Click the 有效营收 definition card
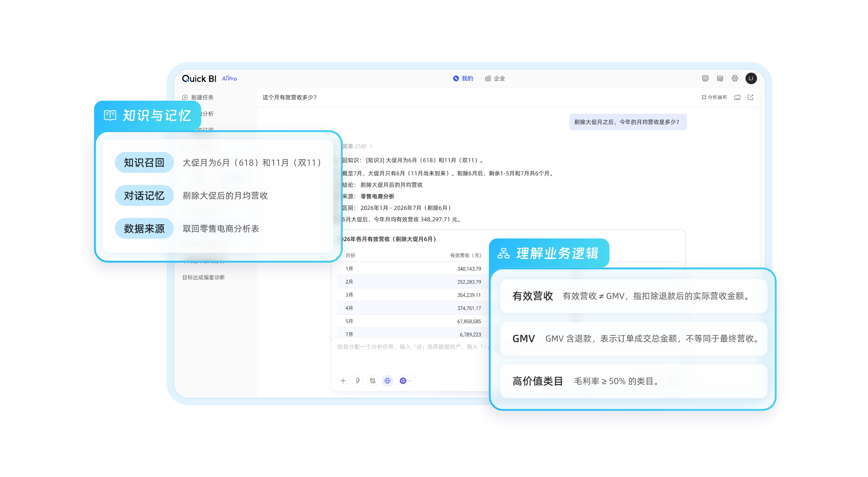This screenshot has height=477, width=868. pos(634,296)
